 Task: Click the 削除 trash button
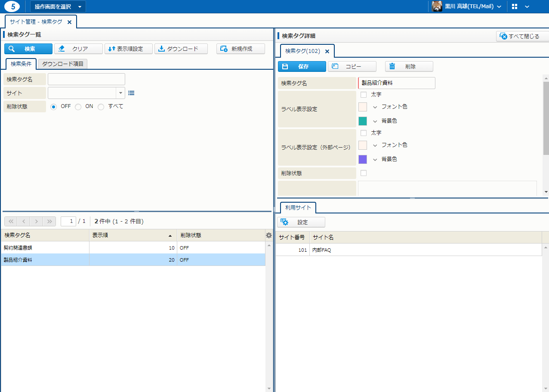tap(409, 67)
